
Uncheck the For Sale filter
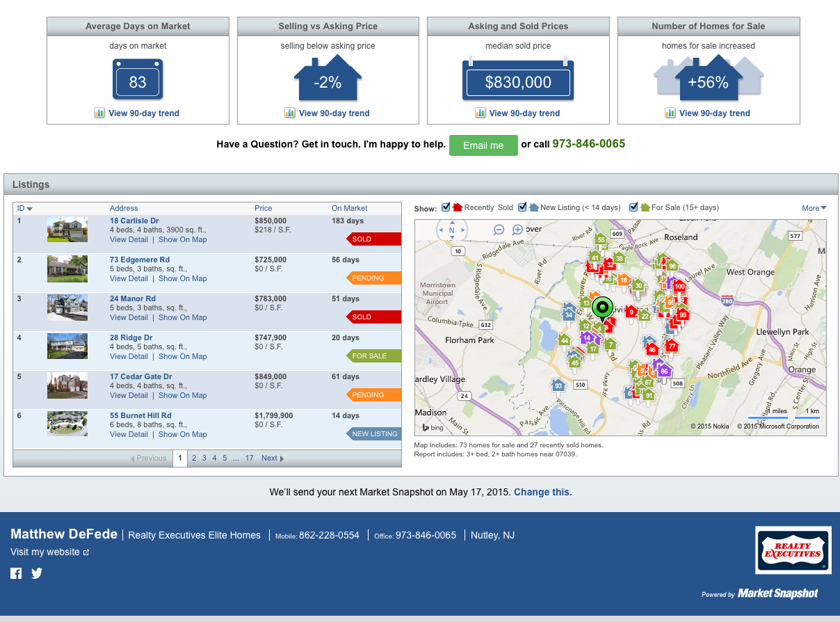coord(633,207)
